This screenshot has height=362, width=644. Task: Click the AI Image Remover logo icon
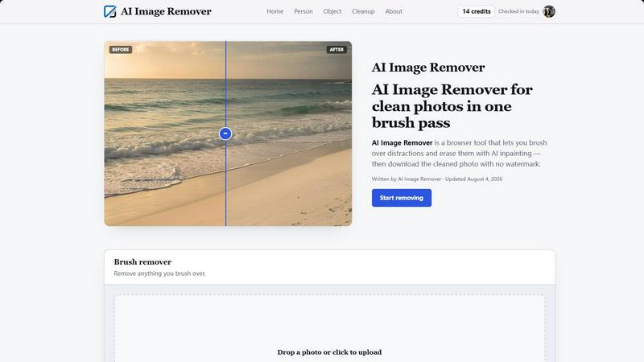click(109, 11)
